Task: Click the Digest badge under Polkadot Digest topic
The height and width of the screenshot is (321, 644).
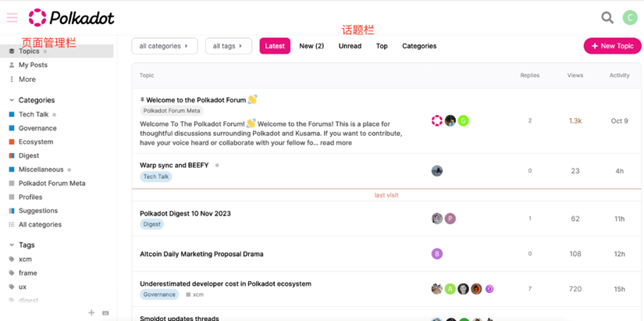Action: [x=151, y=224]
